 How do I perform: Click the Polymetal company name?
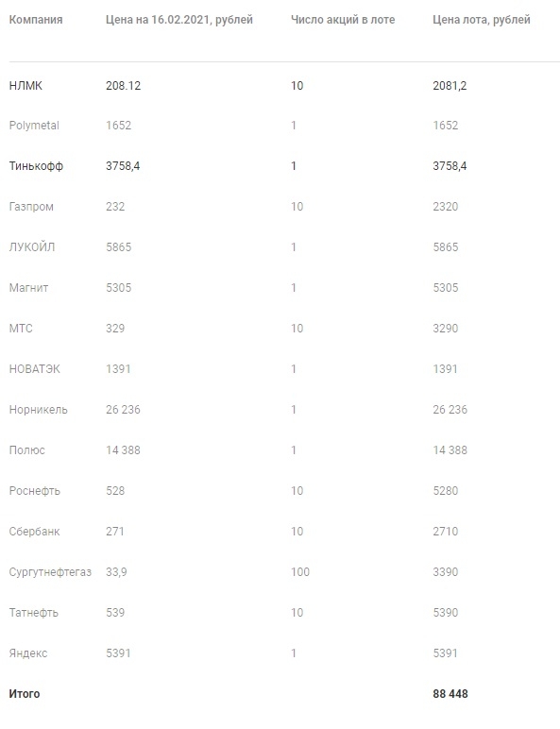[34, 126]
